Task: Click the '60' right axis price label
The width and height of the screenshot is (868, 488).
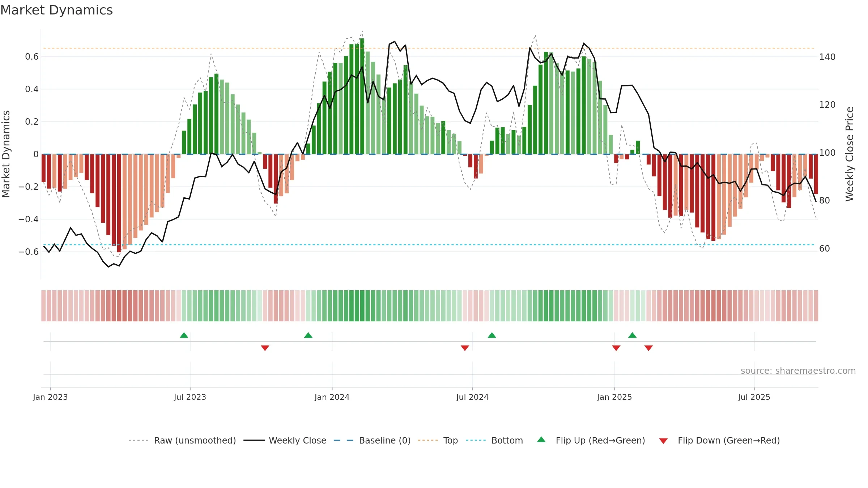Action: click(x=825, y=248)
